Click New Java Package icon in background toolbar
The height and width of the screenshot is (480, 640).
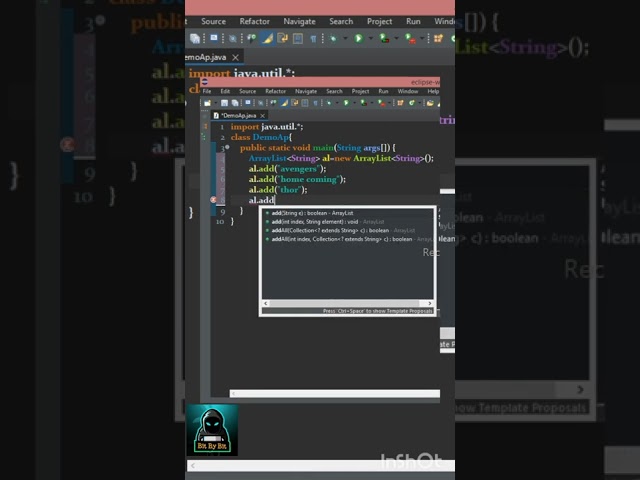point(438,38)
